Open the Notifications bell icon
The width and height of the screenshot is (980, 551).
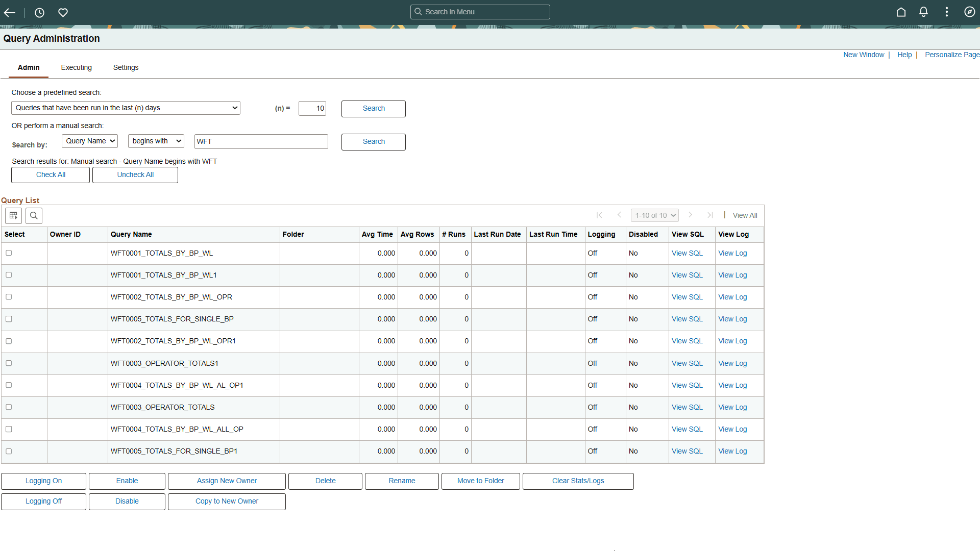point(923,12)
